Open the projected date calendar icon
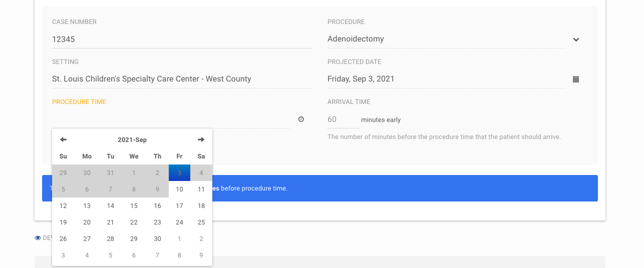 (x=576, y=79)
